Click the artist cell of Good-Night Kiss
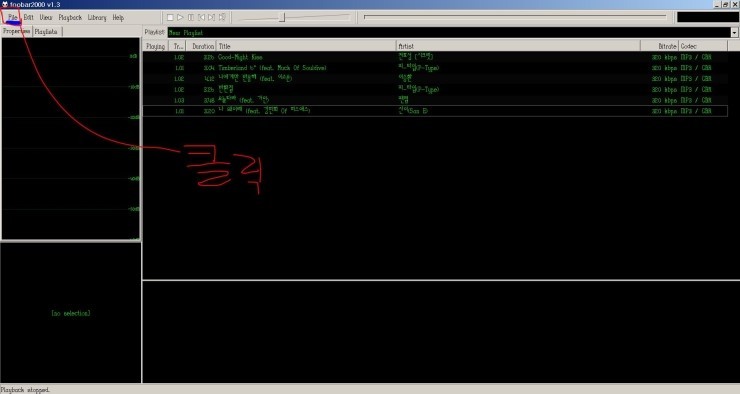 pyautogui.click(x=416, y=57)
